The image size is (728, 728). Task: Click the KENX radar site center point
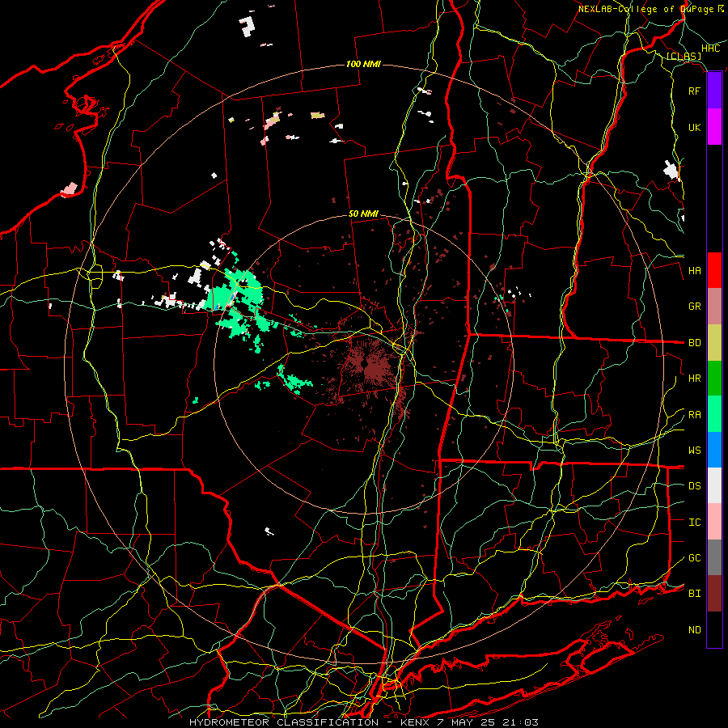(364, 365)
